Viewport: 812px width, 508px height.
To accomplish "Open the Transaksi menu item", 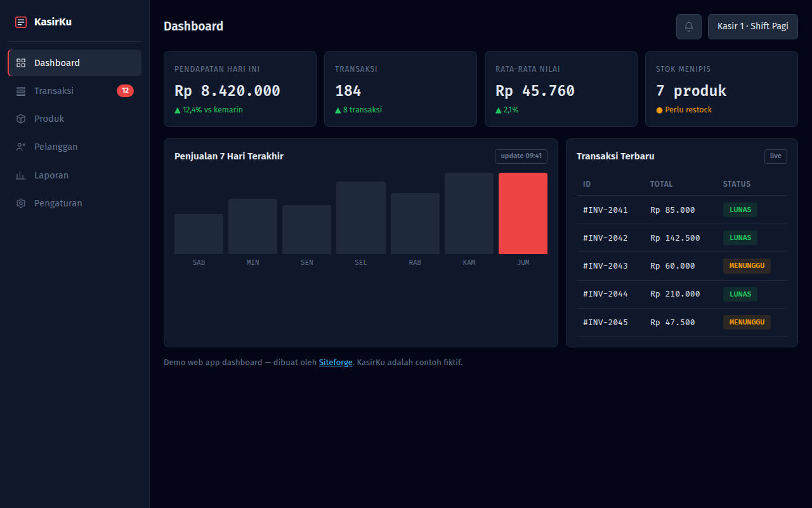I will 75,91.
